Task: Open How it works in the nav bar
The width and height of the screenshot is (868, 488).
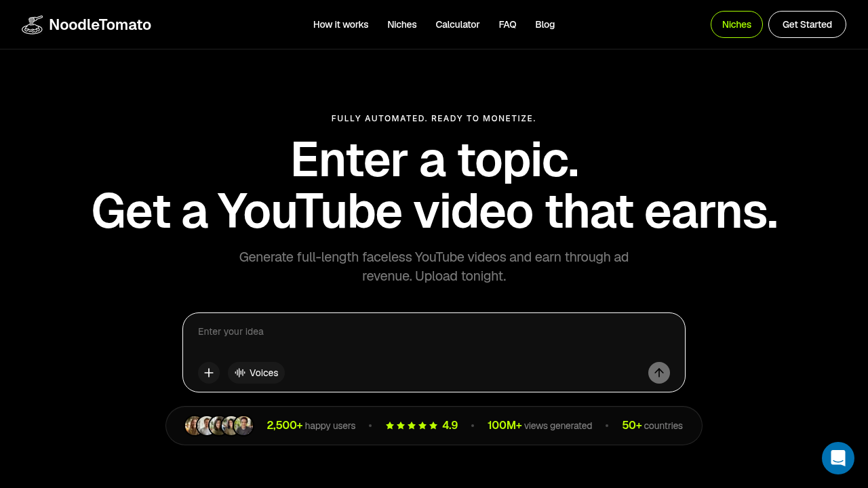Action: (x=341, y=24)
